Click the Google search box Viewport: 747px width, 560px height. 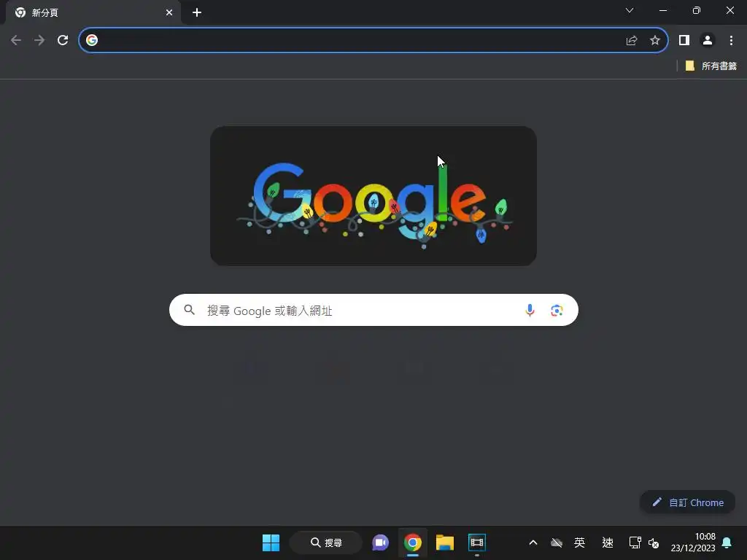click(x=373, y=310)
